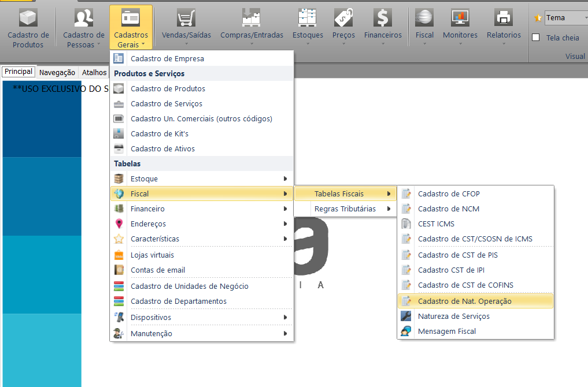Open the Vendas/Saídas shopping cart icon

click(x=186, y=18)
